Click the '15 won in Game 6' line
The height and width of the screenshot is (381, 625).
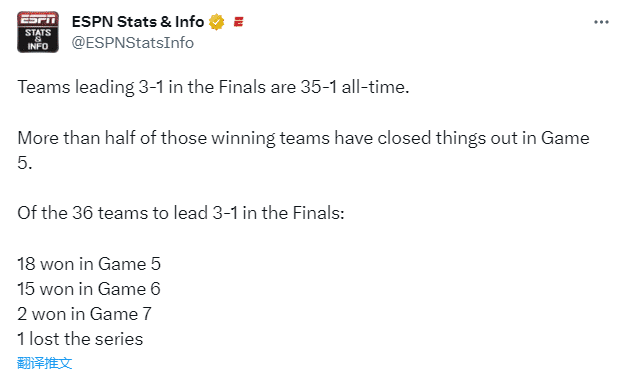89,289
